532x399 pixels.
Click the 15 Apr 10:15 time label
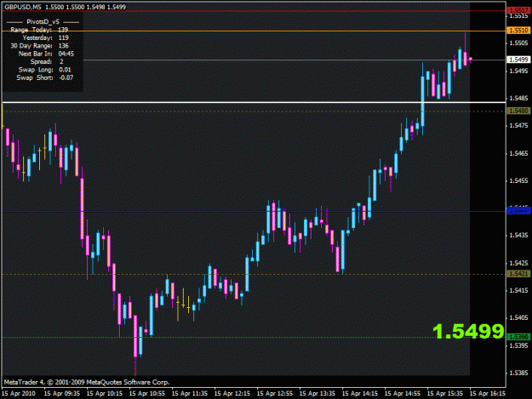click(x=105, y=393)
